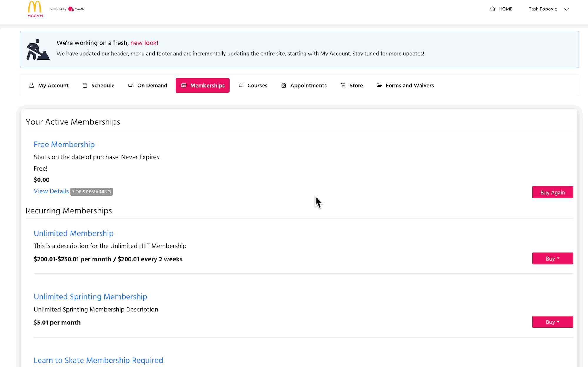The width and height of the screenshot is (588, 367).
Task: Click the Appointments calendar-check icon
Action: point(284,85)
